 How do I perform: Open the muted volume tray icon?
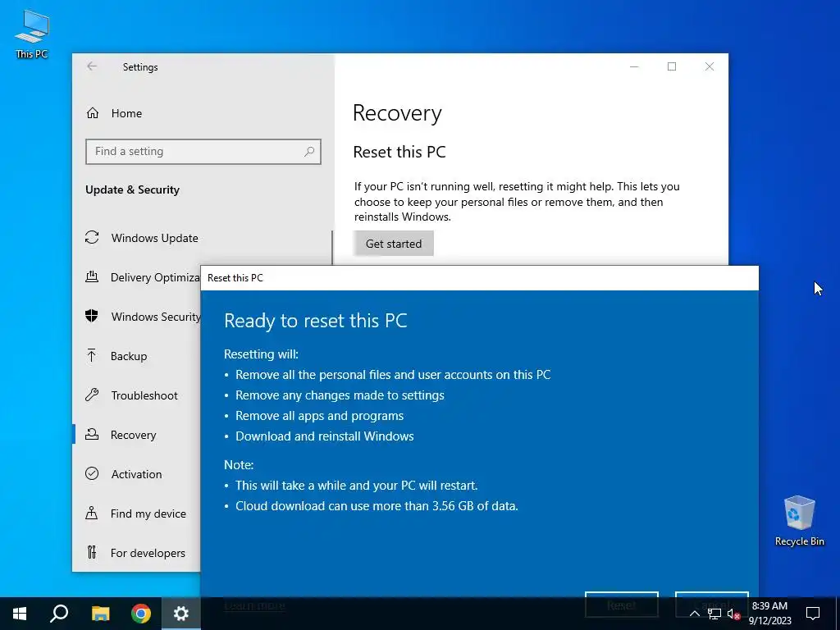click(734, 614)
